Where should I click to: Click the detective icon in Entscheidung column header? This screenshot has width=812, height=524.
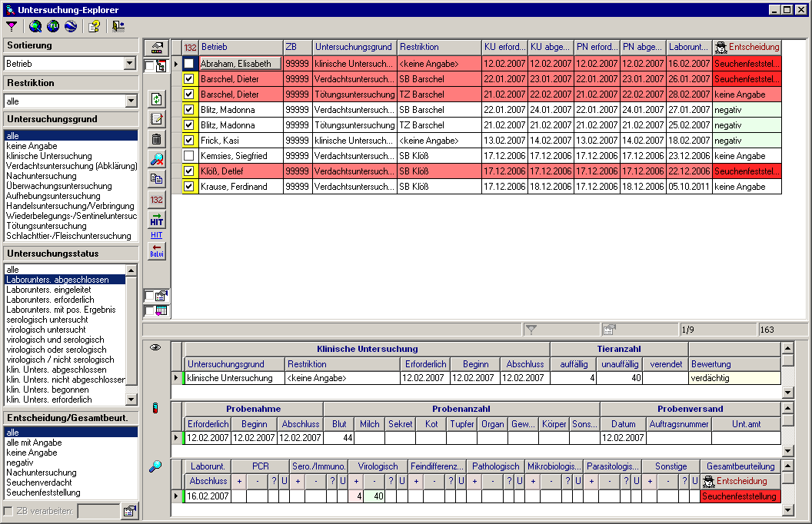pos(720,47)
